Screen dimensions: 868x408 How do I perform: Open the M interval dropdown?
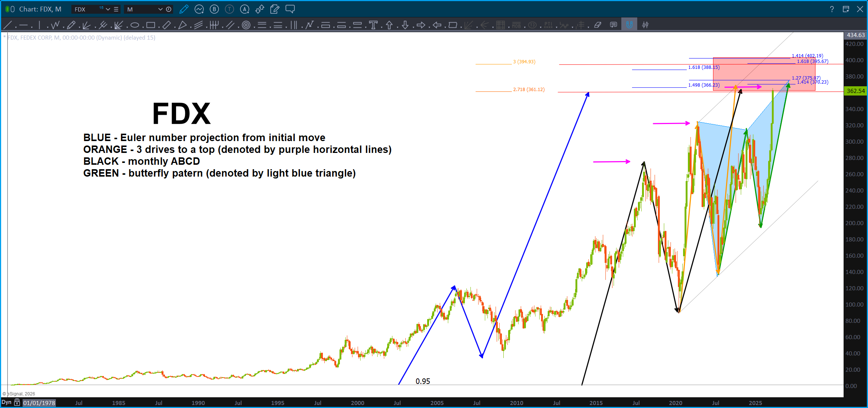point(160,9)
